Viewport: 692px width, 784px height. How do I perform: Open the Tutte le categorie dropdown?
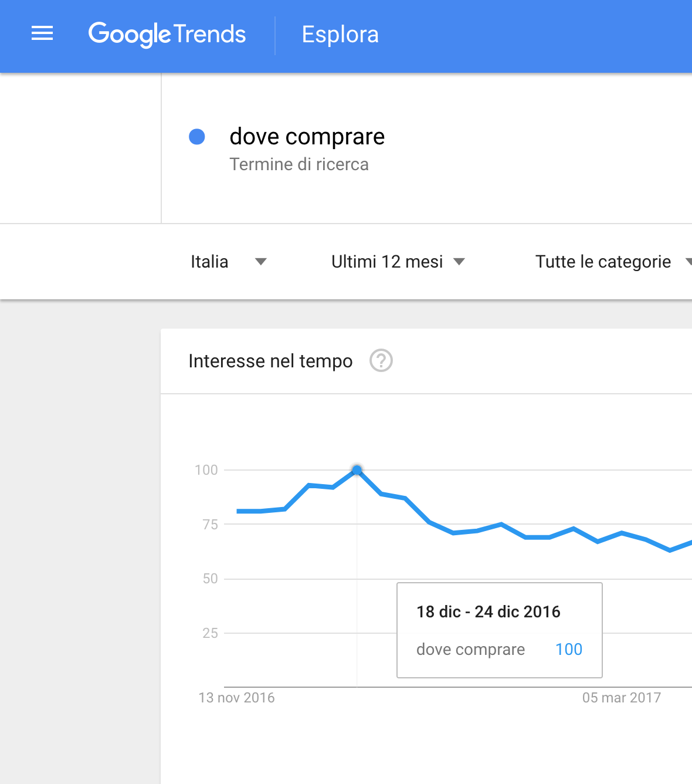[x=613, y=262]
